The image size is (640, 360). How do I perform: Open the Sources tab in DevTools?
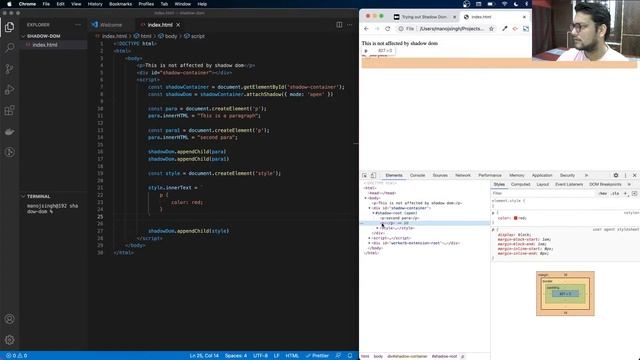pos(440,175)
